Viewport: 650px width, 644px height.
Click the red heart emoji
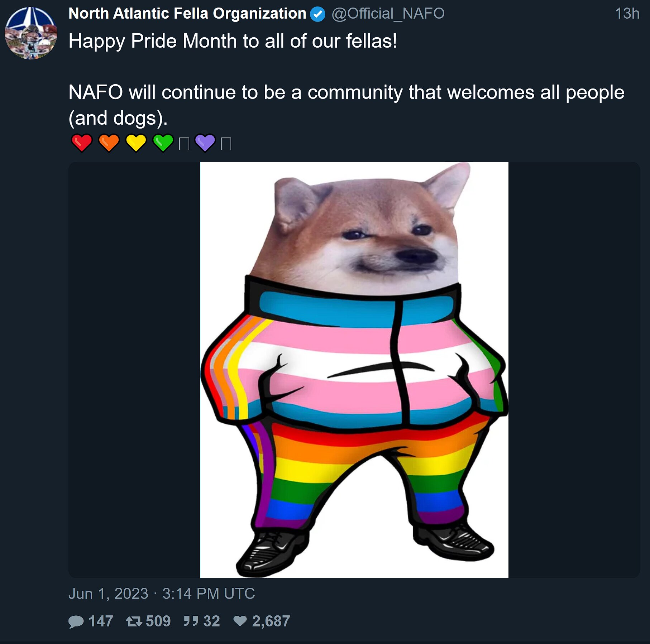tap(82, 143)
